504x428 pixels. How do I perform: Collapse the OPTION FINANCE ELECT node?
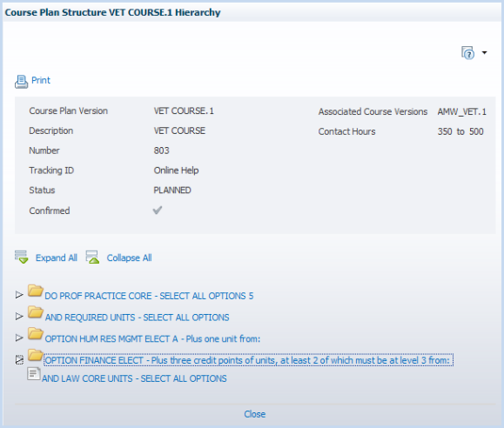[19, 360]
